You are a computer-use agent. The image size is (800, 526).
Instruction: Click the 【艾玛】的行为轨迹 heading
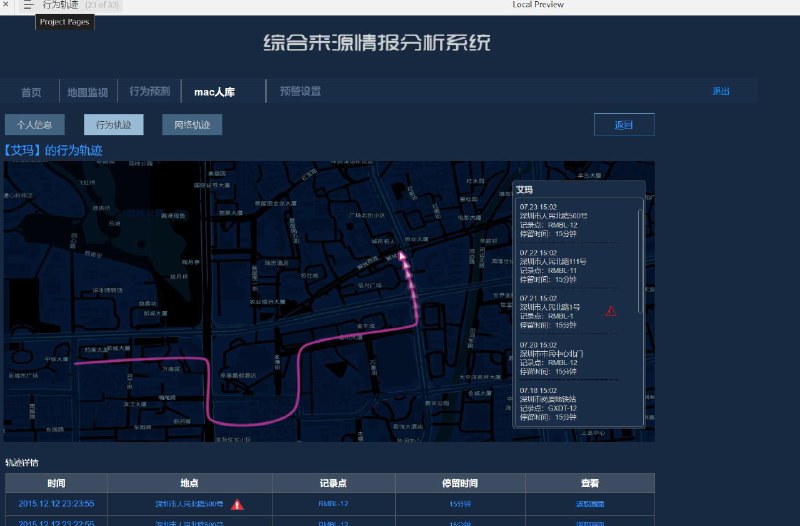(x=53, y=151)
